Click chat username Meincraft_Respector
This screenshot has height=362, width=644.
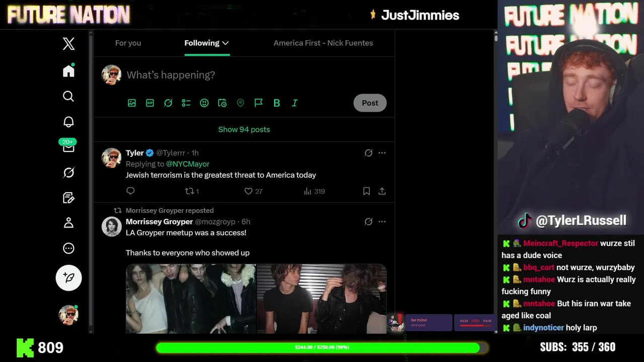pos(560,243)
